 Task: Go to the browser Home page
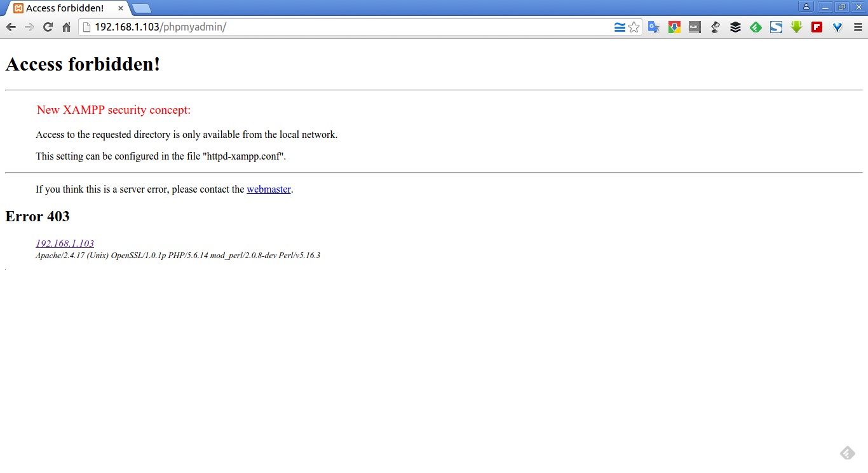(x=66, y=27)
